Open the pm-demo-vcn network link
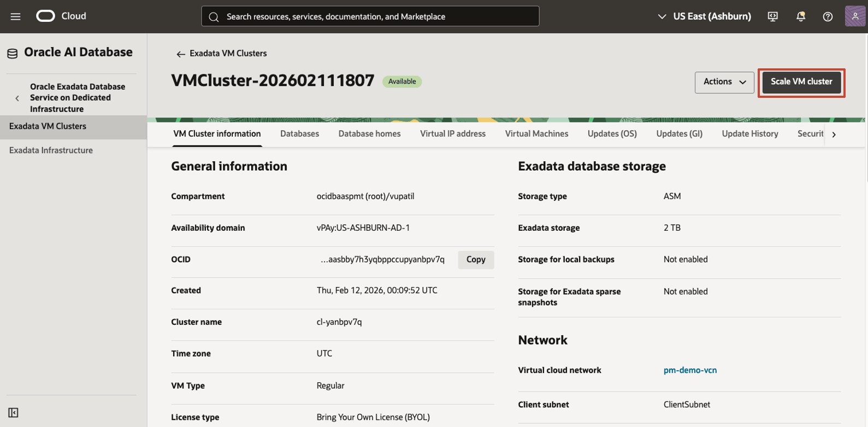Viewport: 868px width, 427px height. point(690,370)
